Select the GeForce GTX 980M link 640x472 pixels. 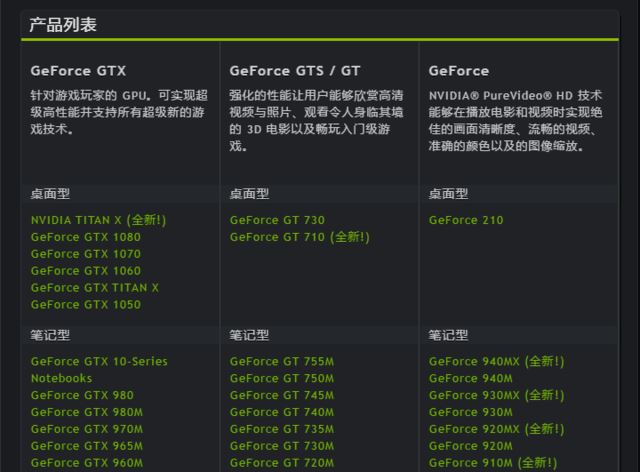[86, 413]
